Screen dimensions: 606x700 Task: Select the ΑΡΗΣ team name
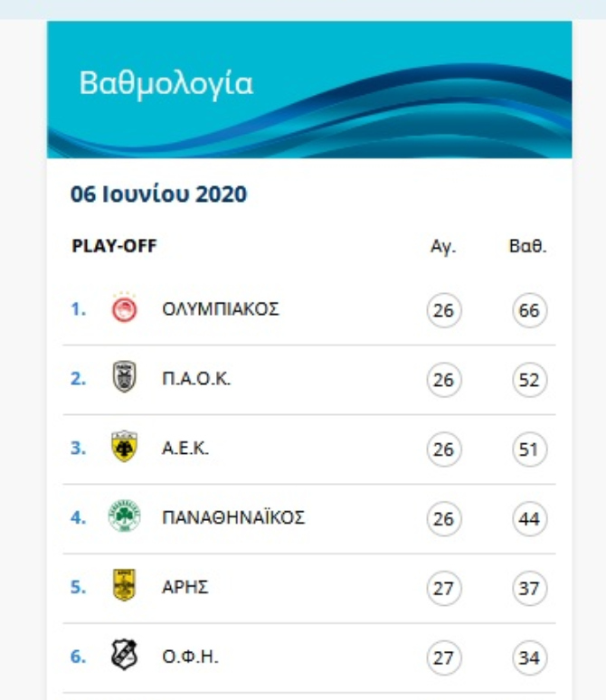[x=185, y=588]
